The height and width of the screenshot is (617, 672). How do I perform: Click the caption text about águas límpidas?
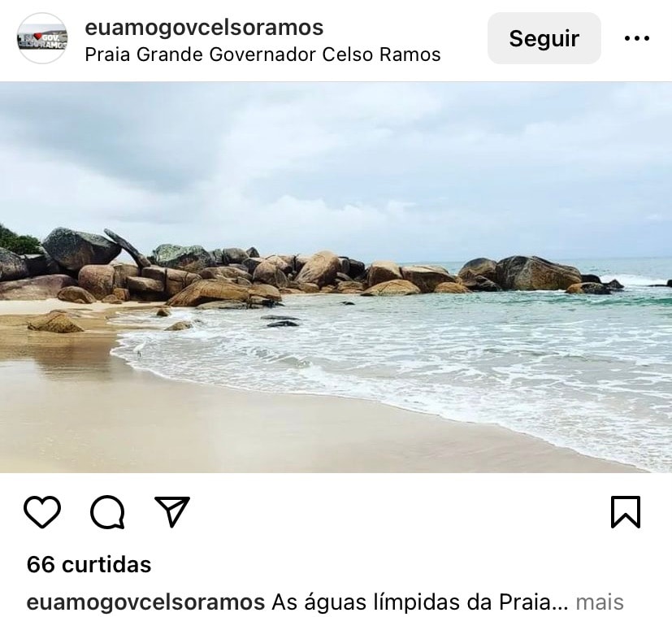(420, 602)
